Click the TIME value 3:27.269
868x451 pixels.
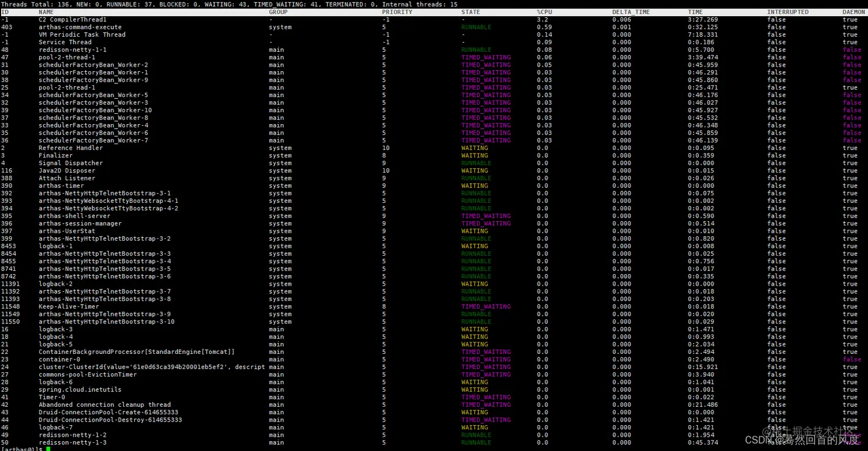click(x=703, y=20)
